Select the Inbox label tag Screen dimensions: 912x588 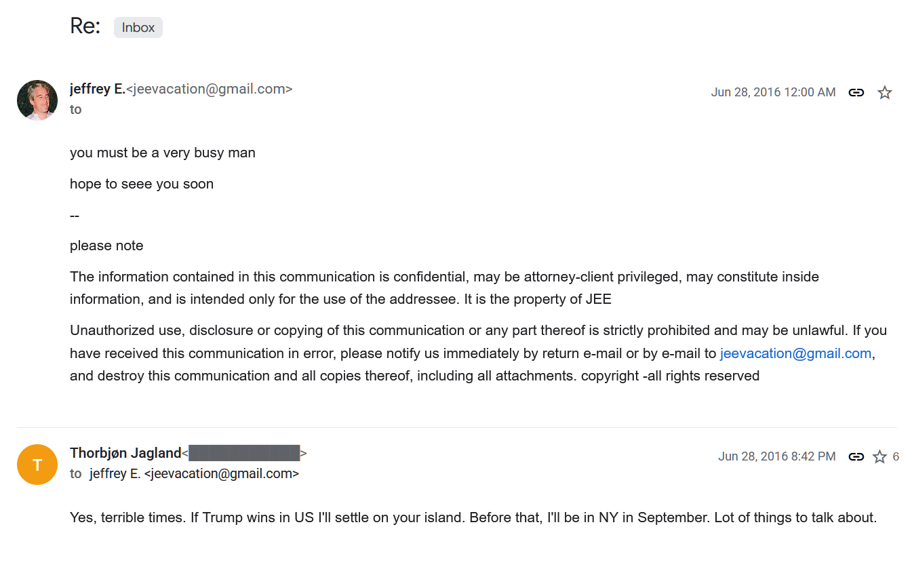click(138, 28)
